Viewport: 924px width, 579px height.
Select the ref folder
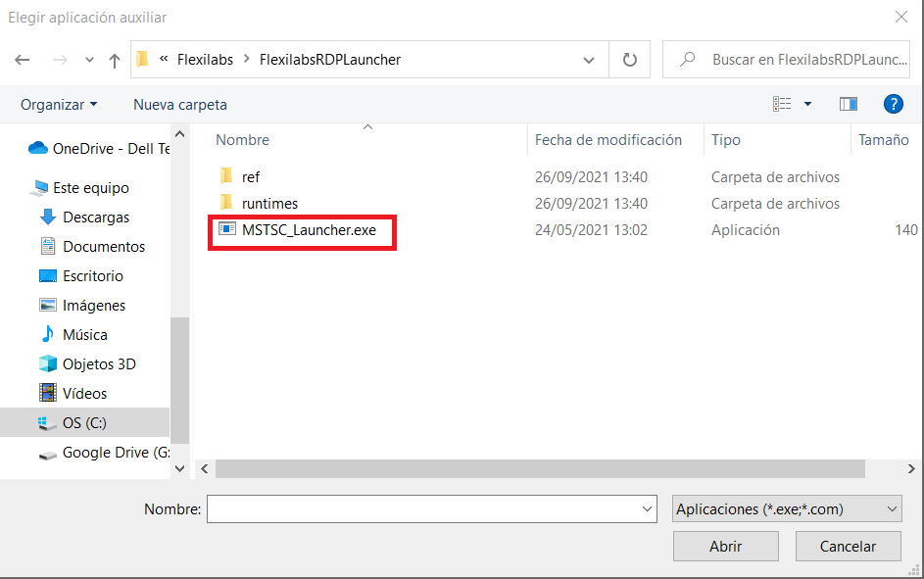pos(250,177)
